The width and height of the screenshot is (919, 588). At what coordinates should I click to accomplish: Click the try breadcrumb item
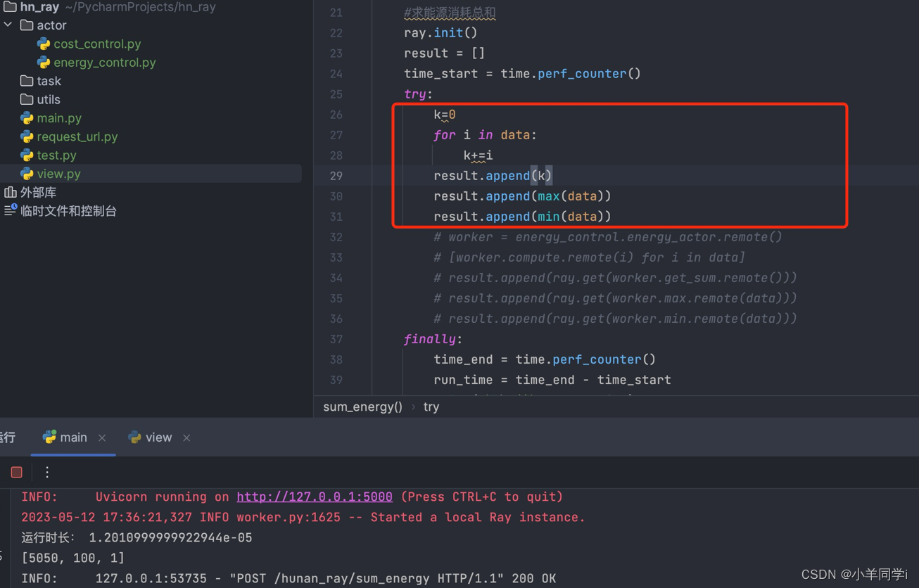pyautogui.click(x=431, y=407)
